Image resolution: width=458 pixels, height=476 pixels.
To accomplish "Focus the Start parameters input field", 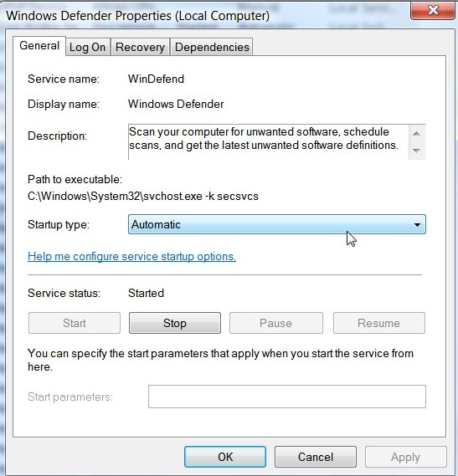I will point(287,397).
